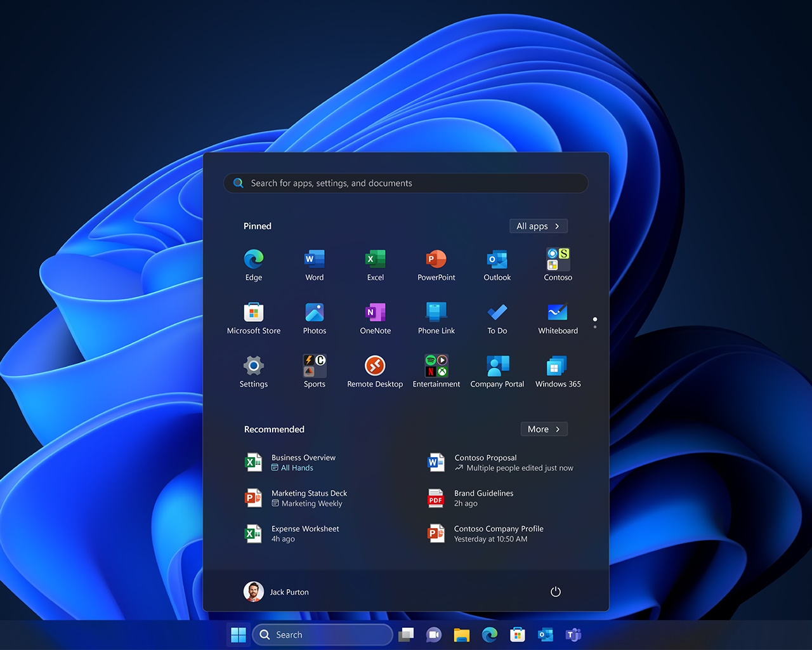Launch Edge from the taskbar
The width and height of the screenshot is (812, 650).
[x=490, y=635]
